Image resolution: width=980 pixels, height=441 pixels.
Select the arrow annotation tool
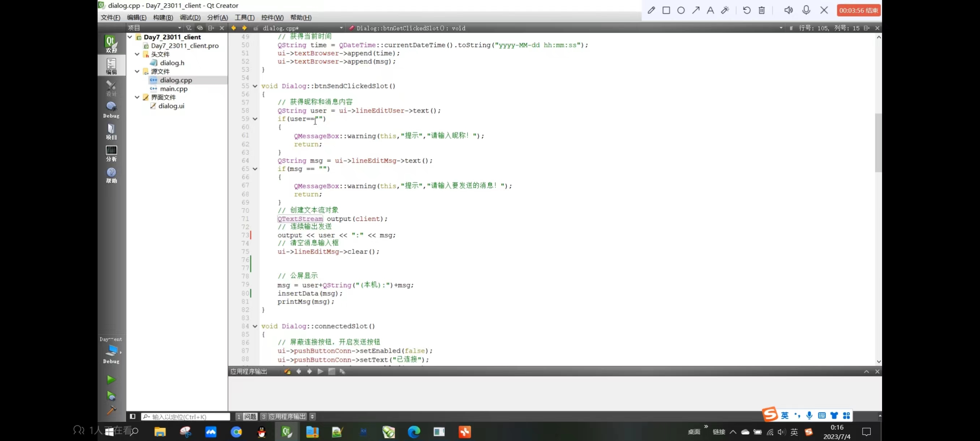696,10
